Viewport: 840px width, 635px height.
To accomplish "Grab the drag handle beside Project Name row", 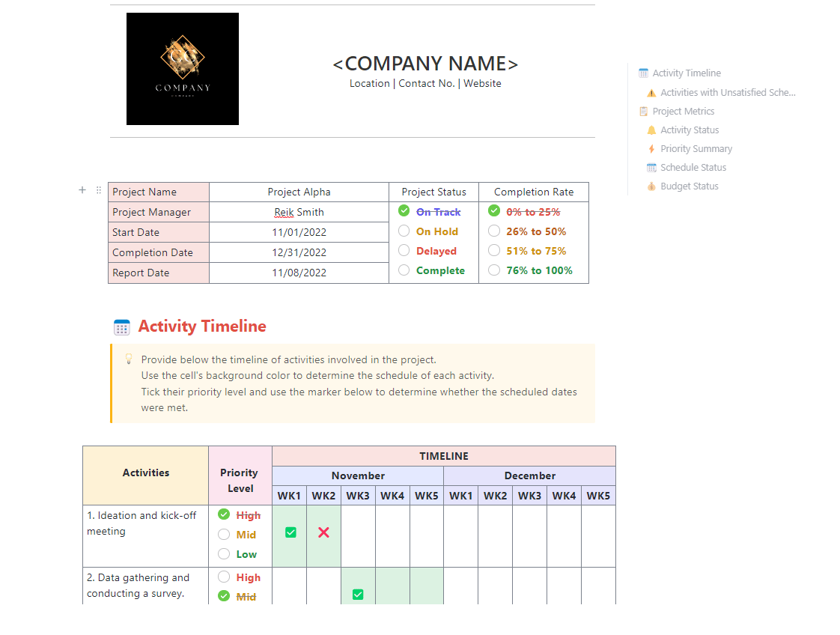I will pyautogui.click(x=99, y=189).
